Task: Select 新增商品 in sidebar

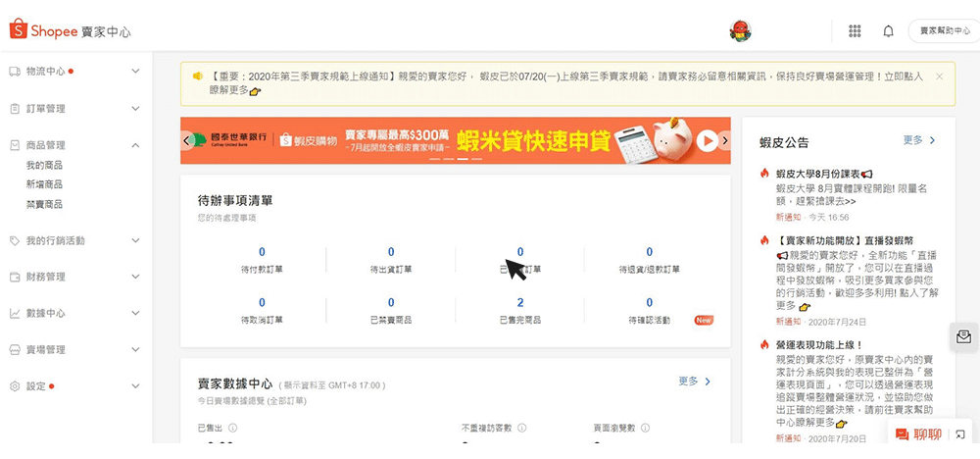Action: tap(44, 184)
